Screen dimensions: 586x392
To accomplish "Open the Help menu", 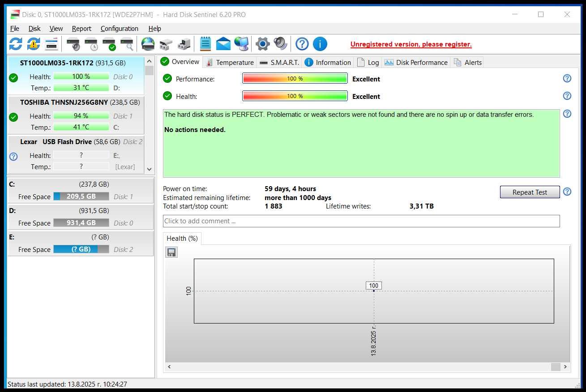I will [154, 28].
